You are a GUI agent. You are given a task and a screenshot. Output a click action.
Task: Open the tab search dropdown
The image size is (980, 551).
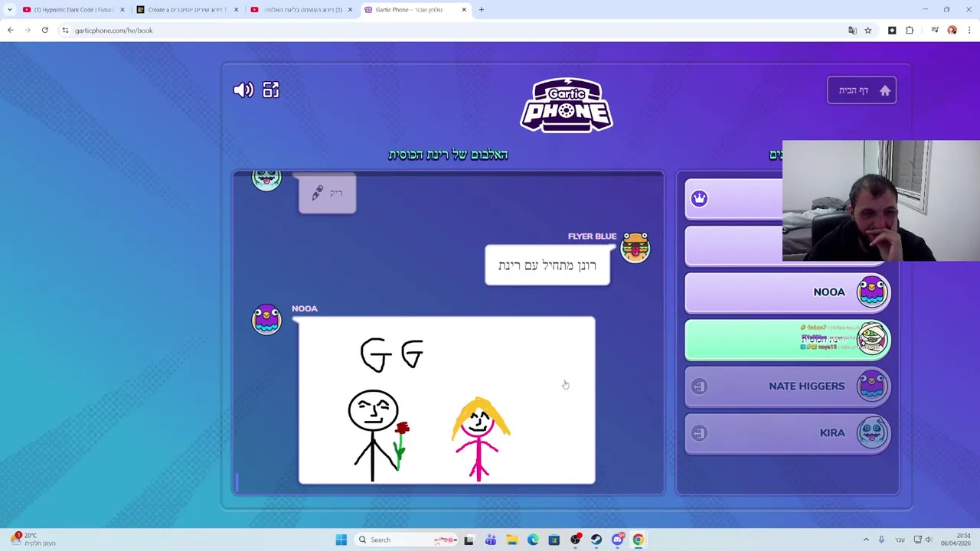point(9,10)
